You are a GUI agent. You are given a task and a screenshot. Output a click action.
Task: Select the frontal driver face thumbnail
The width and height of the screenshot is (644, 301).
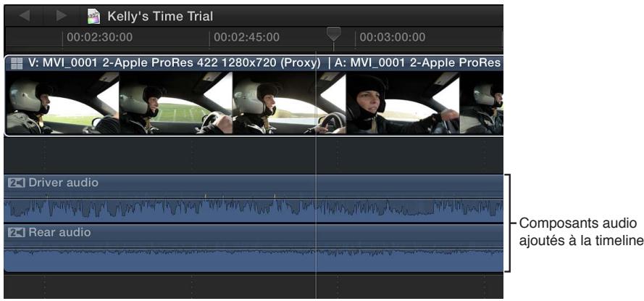coord(403,103)
